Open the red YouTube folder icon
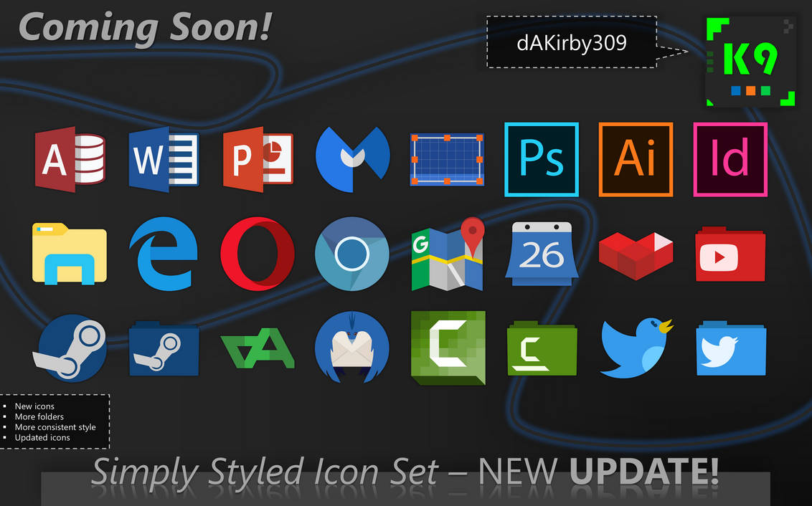Viewport: 812px width, 506px height. [730, 254]
